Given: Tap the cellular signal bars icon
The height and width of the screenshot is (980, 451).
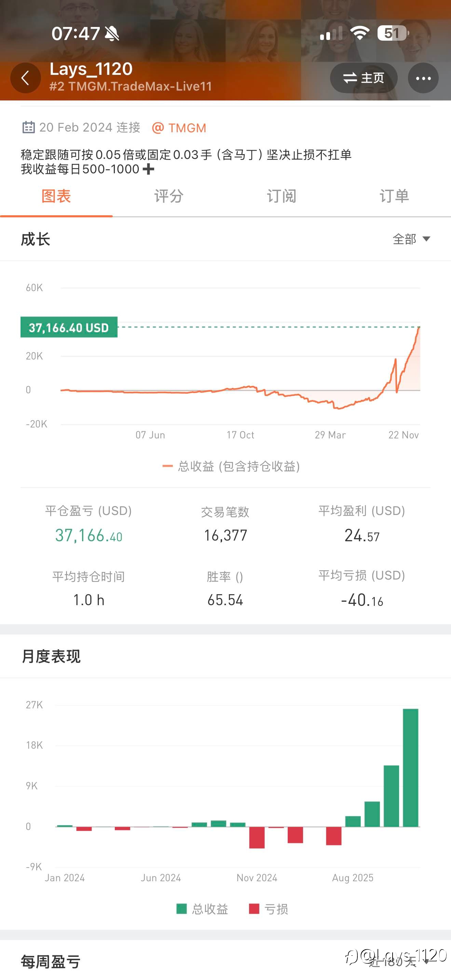Looking at the screenshot, I should point(331,33).
